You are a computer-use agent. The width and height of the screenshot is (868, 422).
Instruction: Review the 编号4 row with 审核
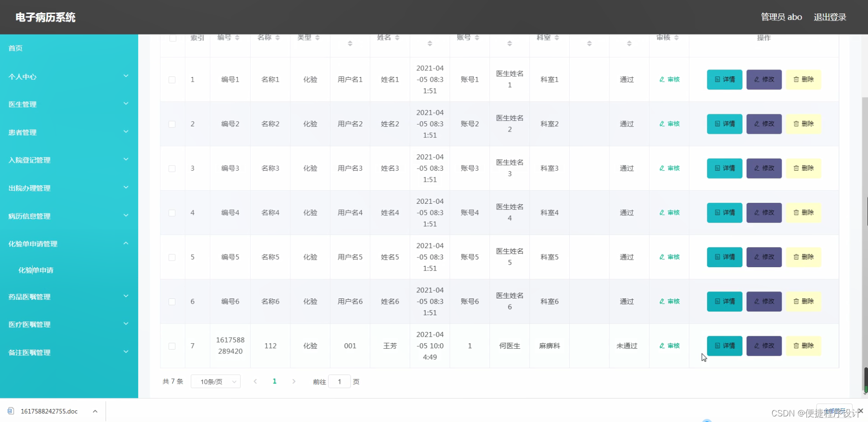[x=669, y=213]
